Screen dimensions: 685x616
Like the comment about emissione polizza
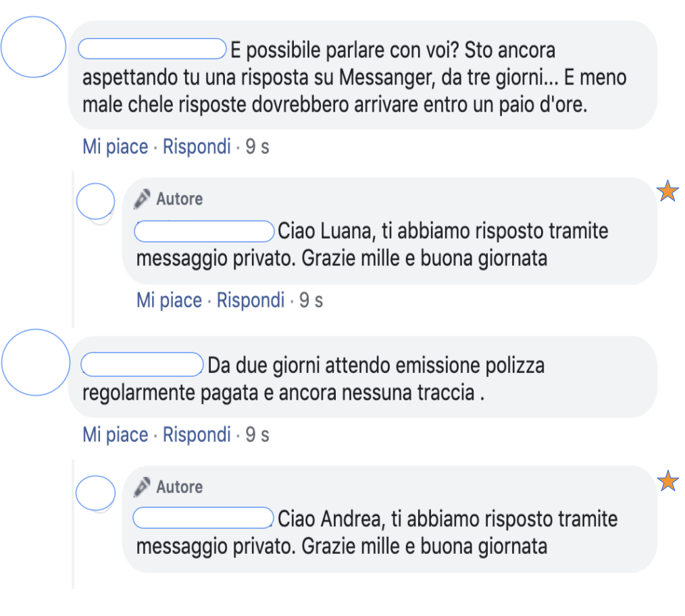tap(115, 435)
